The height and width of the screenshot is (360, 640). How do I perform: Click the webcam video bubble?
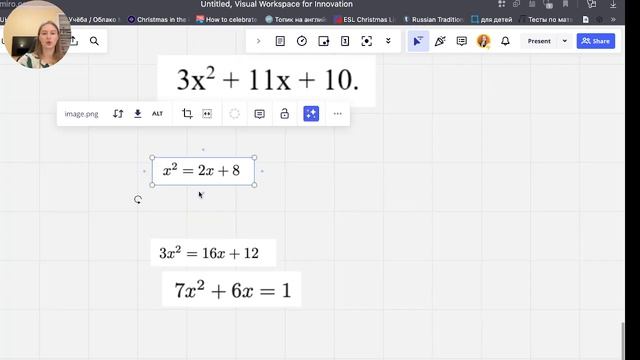click(37, 34)
